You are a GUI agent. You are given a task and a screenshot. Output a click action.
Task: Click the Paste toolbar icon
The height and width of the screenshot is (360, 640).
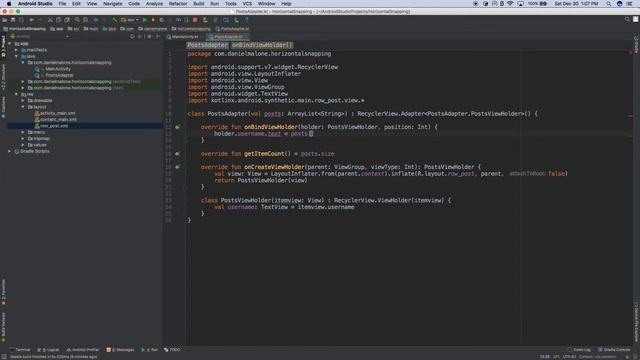point(67,20)
